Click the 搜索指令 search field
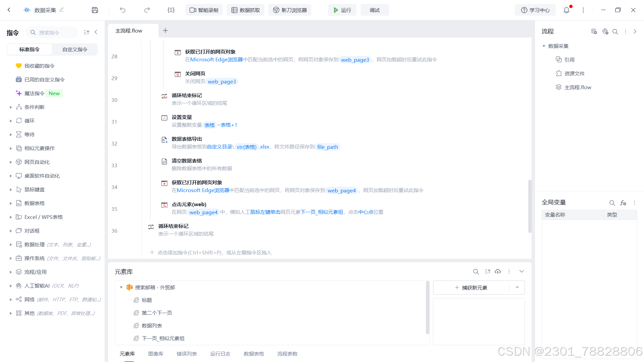The height and width of the screenshot is (362, 644). pos(54,33)
